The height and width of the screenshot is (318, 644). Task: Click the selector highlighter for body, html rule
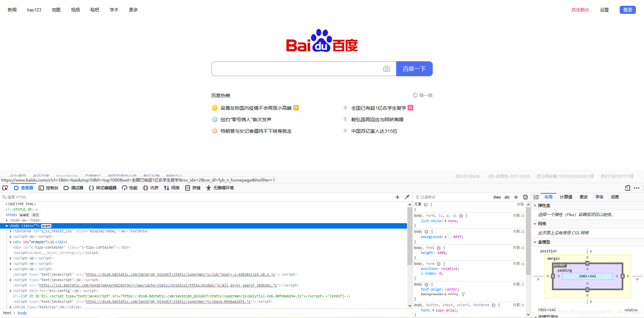coord(439,248)
